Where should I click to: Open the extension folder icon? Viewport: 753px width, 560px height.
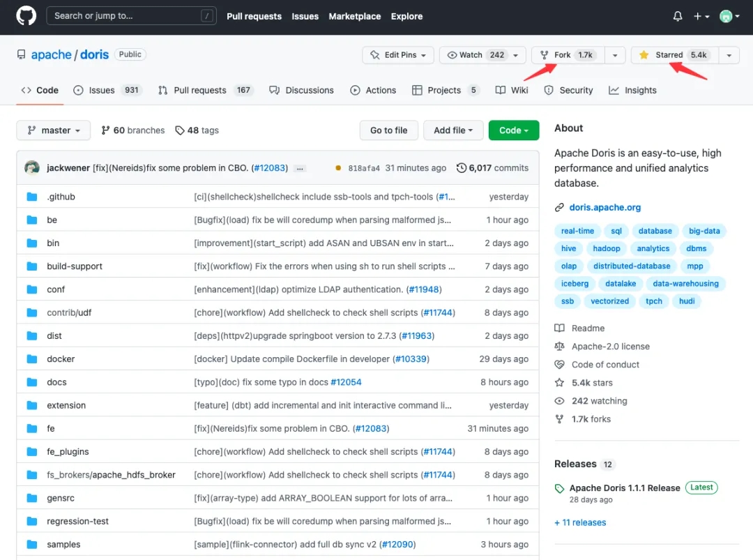point(32,405)
